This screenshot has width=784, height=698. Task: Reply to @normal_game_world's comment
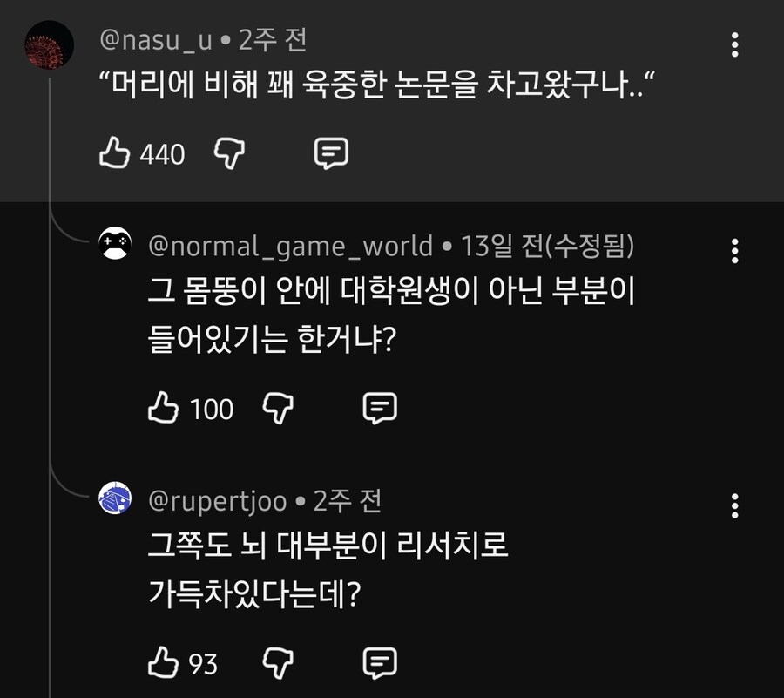pyautogui.click(x=381, y=407)
